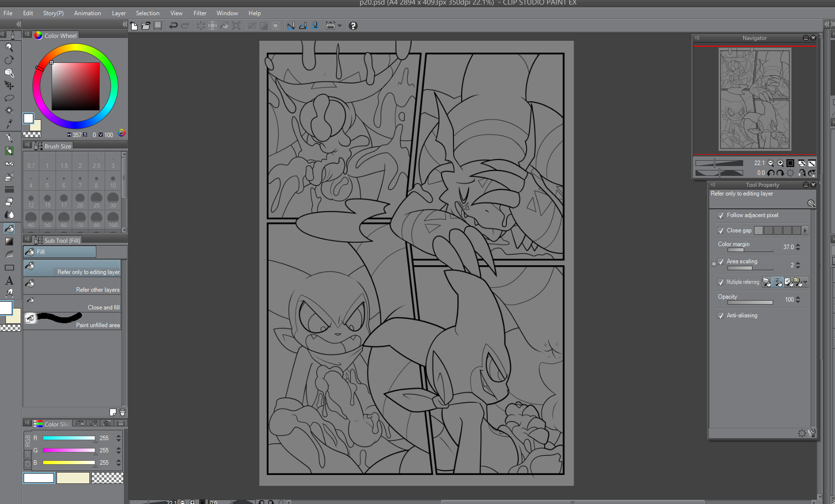
Task: Zoom out in the Navigator panel
Action: pyautogui.click(x=771, y=163)
